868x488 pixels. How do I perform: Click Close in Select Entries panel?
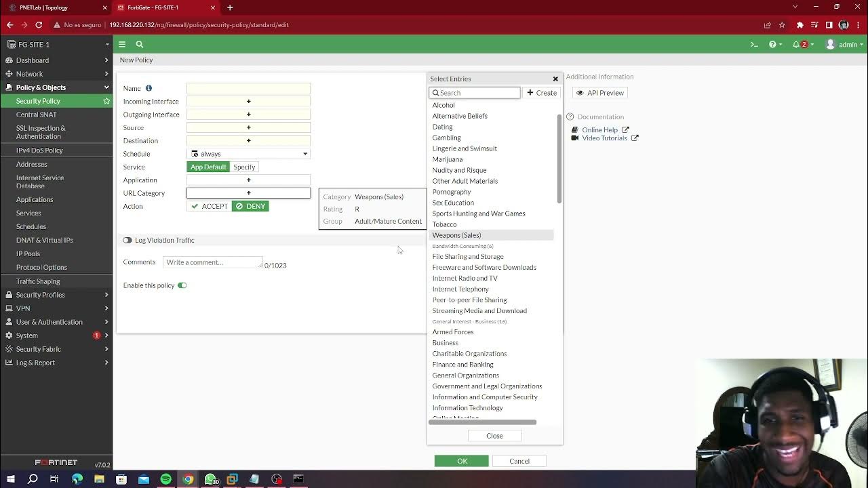point(494,436)
